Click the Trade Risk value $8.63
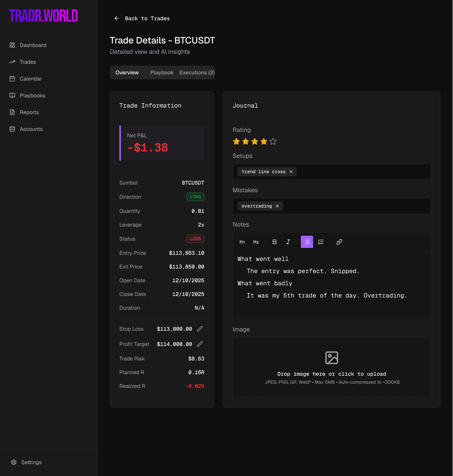This screenshot has width=453, height=476. click(196, 359)
